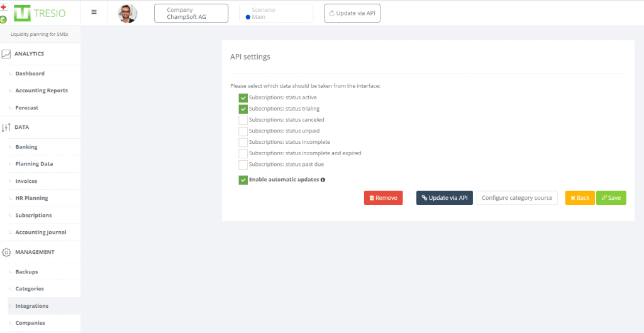Open Subscriptions in the sidebar
Viewport: 644px width, 333px height.
(x=34, y=216)
